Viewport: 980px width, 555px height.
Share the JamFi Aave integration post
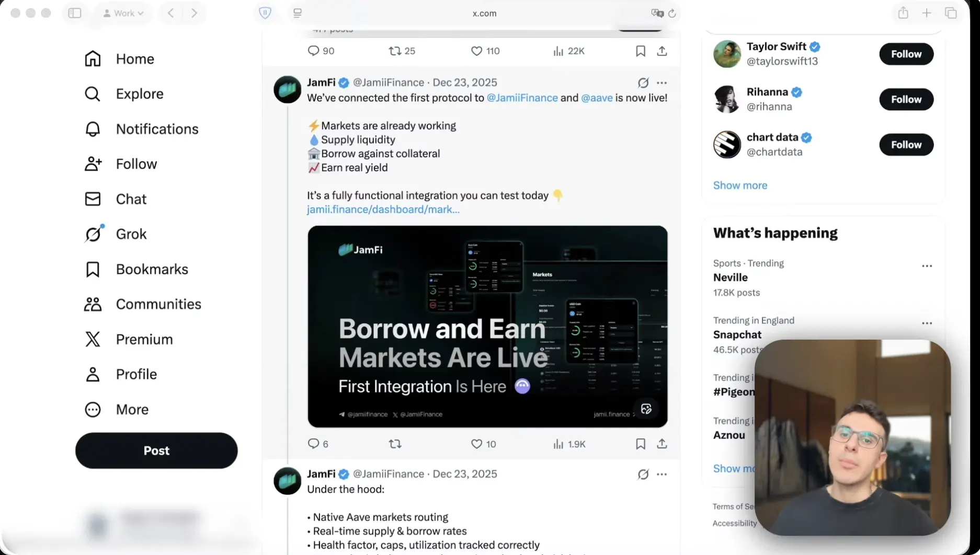[x=662, y=444]
